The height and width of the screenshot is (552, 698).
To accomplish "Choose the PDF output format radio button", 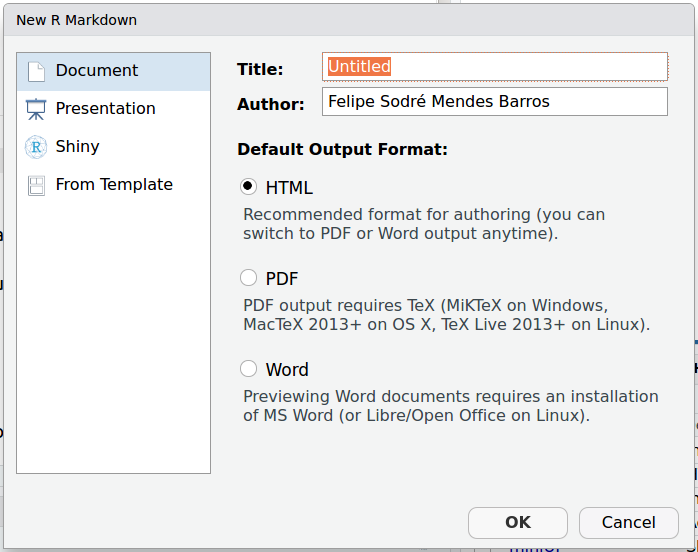I will (248, 278).
